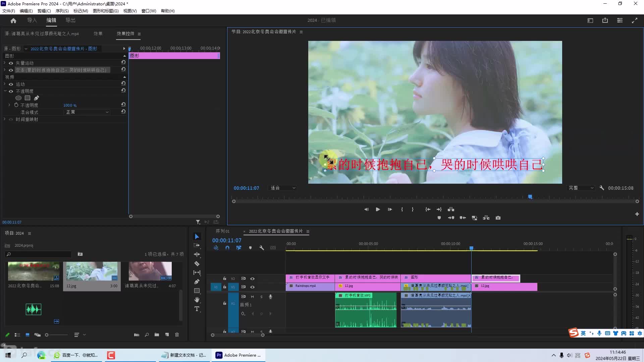
Task: Step forward one frame in Program monitor
Action: click(x=390, y=209)
